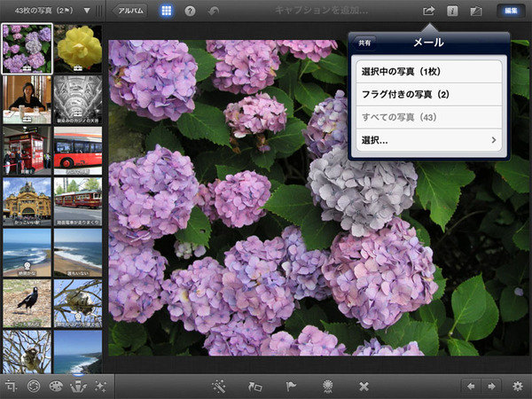Add a caption in キャプションを追加 field
The image size is (532, 399).
321,11
